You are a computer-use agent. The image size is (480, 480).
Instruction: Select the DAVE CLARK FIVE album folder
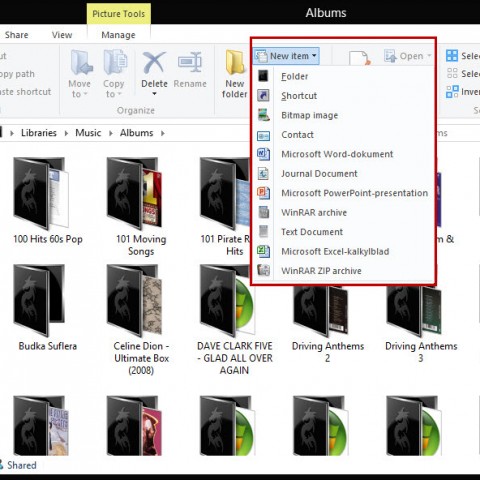[234, 320]
